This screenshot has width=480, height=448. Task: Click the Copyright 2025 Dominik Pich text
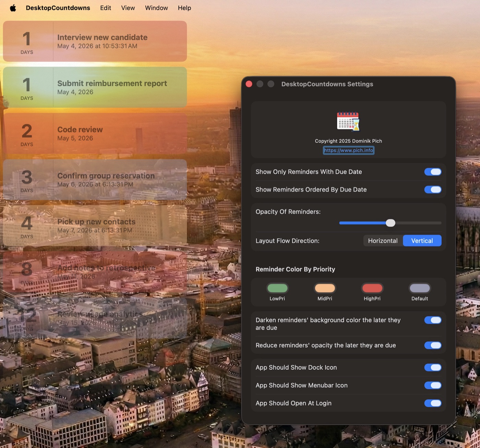click(348, 141)
